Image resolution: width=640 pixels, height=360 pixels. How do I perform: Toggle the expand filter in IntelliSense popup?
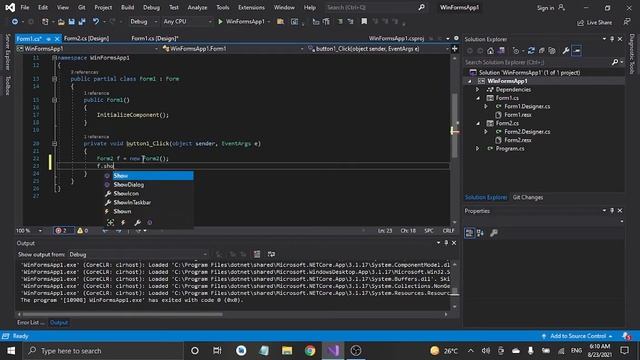tap(110, 222)
